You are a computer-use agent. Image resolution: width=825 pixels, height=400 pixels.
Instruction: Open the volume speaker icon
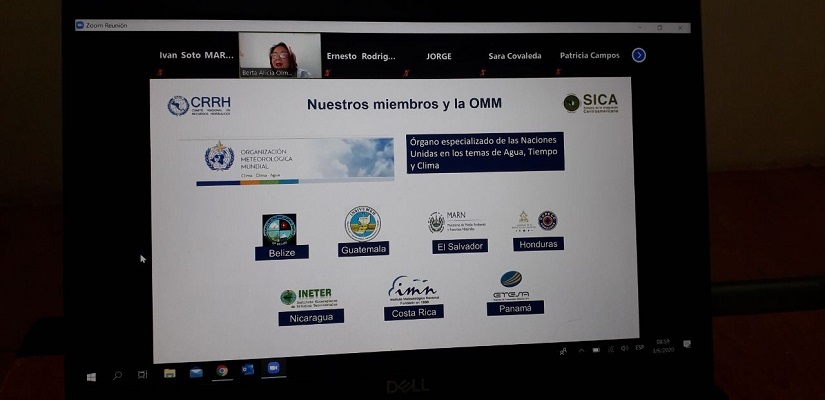625,348
